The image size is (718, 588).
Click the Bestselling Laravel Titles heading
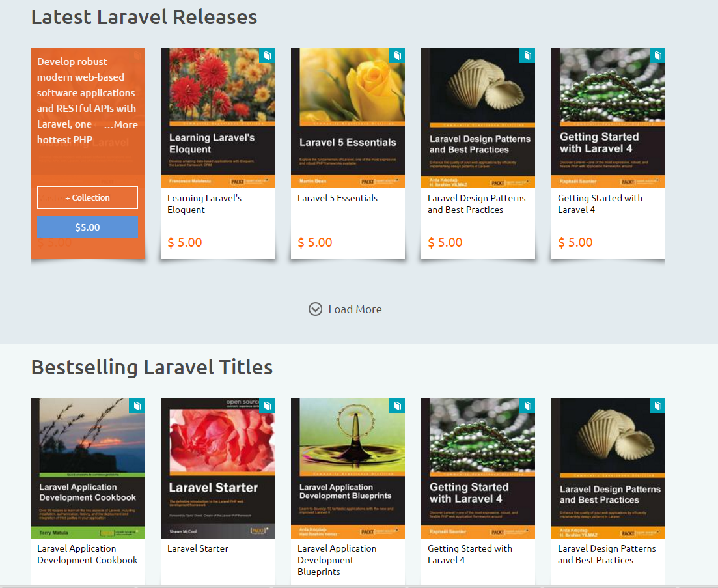152,368
